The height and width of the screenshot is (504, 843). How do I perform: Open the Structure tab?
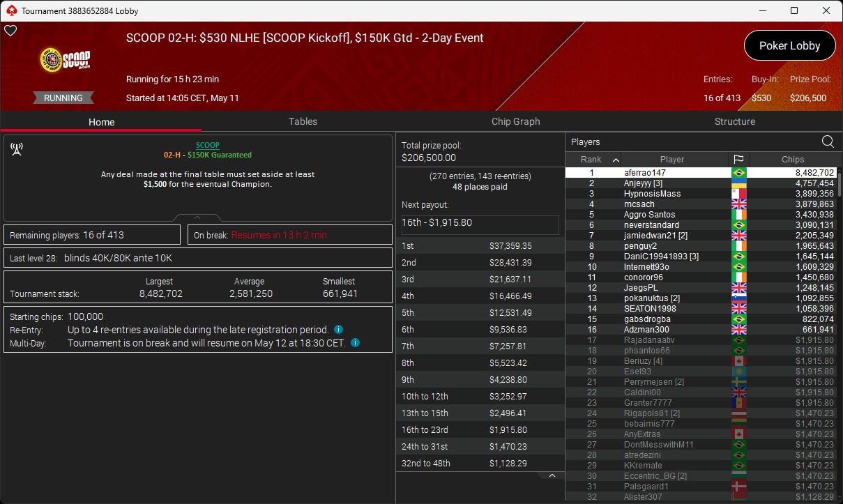click(x=734, y=121)
